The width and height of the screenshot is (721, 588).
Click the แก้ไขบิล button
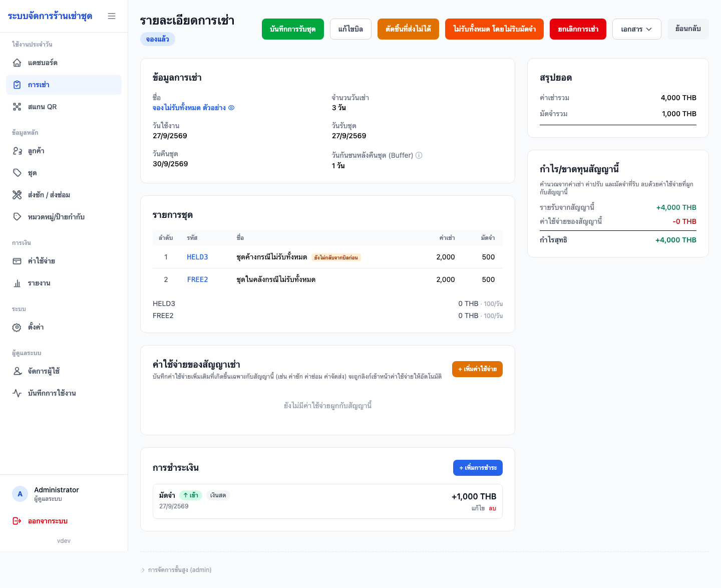click(350, 29)
